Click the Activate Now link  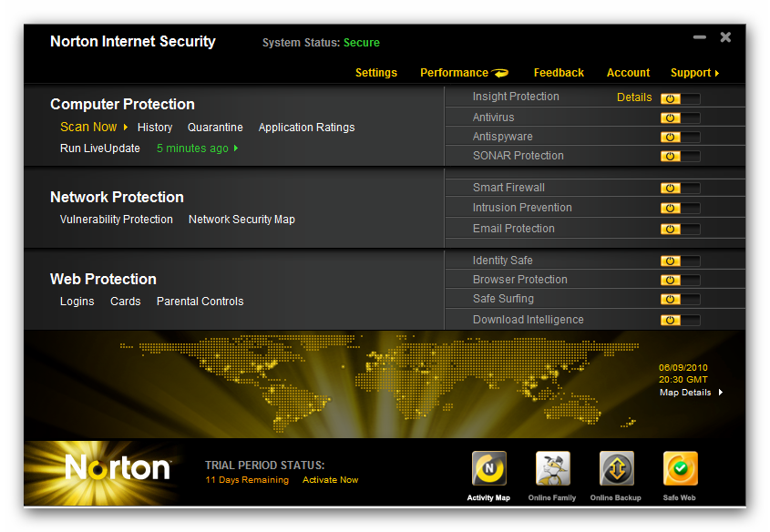(330, 480)
